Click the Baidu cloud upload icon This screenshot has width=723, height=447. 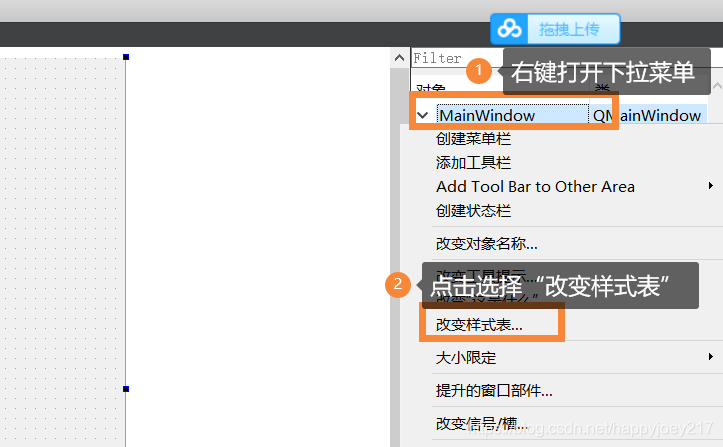(510, 29)
